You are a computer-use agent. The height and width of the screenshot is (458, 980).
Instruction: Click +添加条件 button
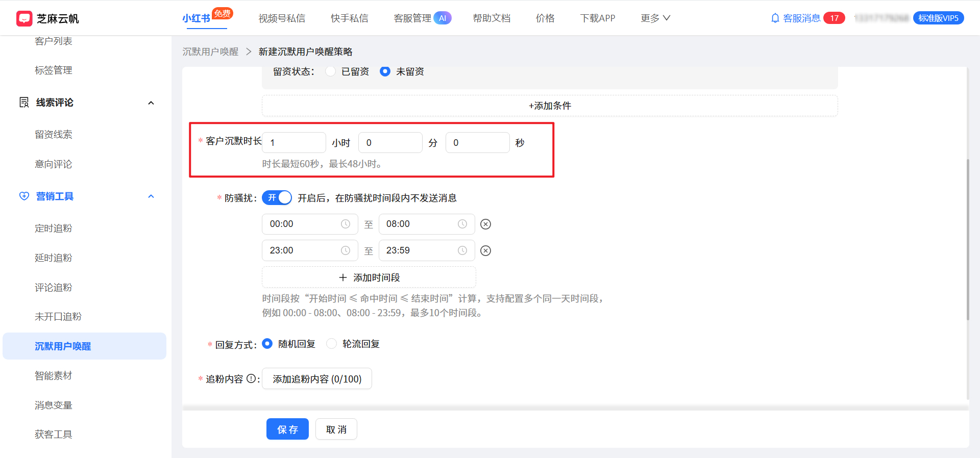[550, 106]
